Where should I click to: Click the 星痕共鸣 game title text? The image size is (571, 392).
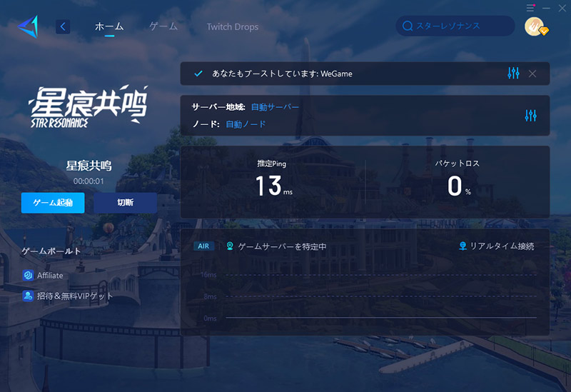pyautogui.click(x=89, y=166)
